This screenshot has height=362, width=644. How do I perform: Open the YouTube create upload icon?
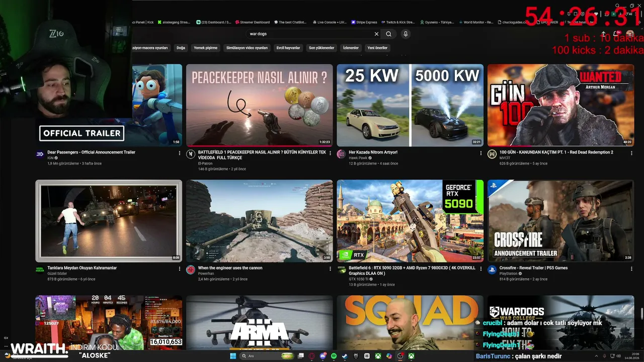click(604, 34)
